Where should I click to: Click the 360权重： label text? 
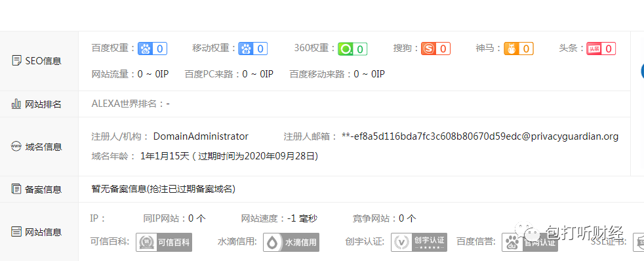315,48
